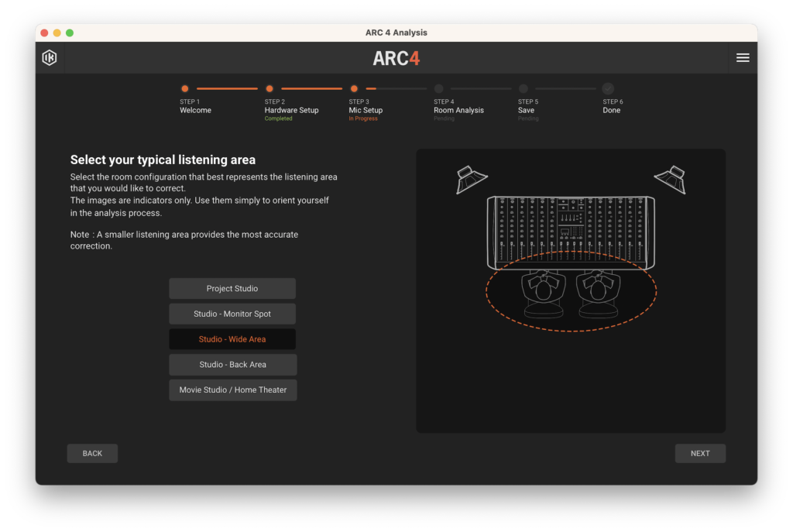Choose Studio - Monitor Spot option
The image size is (793, 532).
tap(232, 314)
